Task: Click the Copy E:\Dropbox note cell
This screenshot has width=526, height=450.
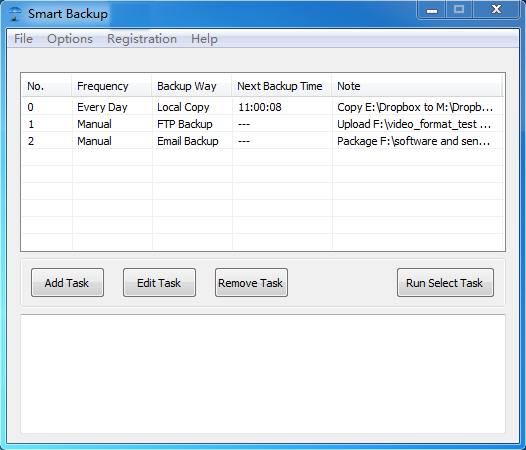Action: tap(415, 107)
